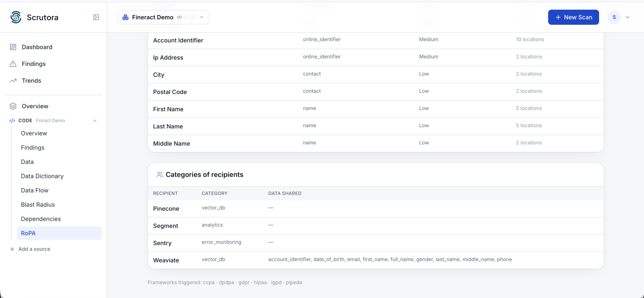
Task: Open the Fineract Demo project dropdown
Action: click(163, 17)
